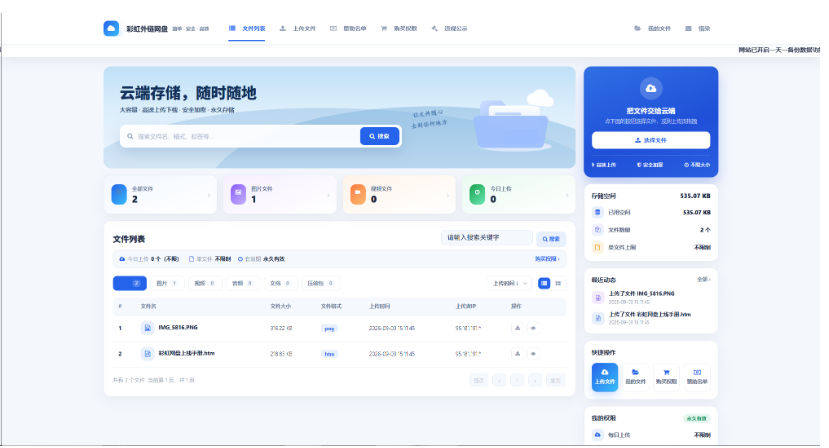The width and height of the screenshot is (829, 448).
Task: Preview the .htm file with the eye icon
Action: [533, 353]
